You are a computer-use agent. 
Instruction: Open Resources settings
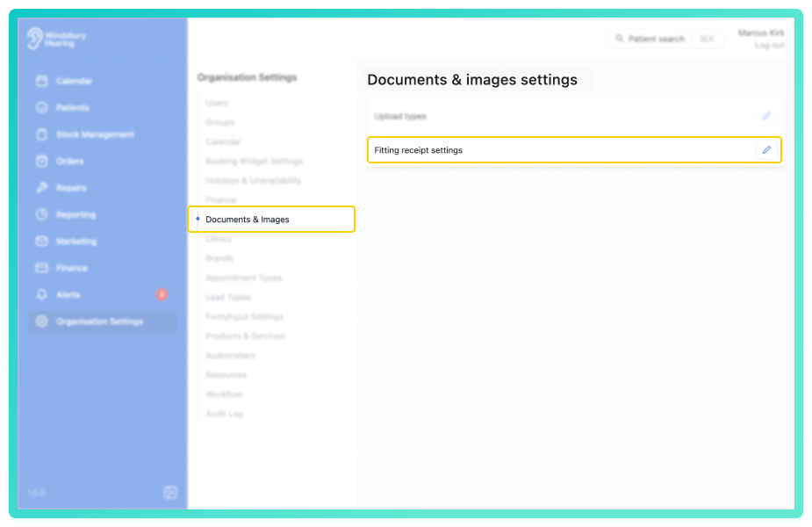(x=226, y=375)
